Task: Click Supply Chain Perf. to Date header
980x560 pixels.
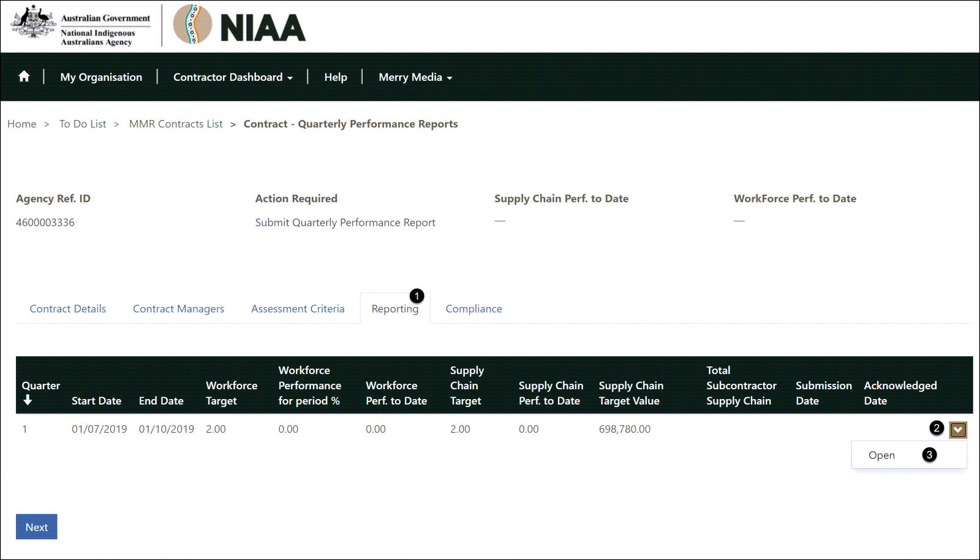Action: 551,393
